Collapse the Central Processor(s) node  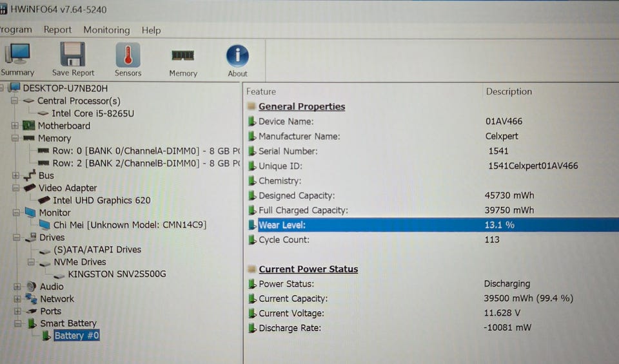pos(15,101)
